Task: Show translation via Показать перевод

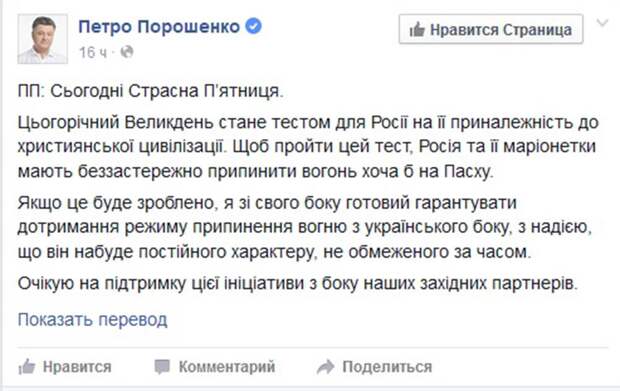Action: click(93, 319)
